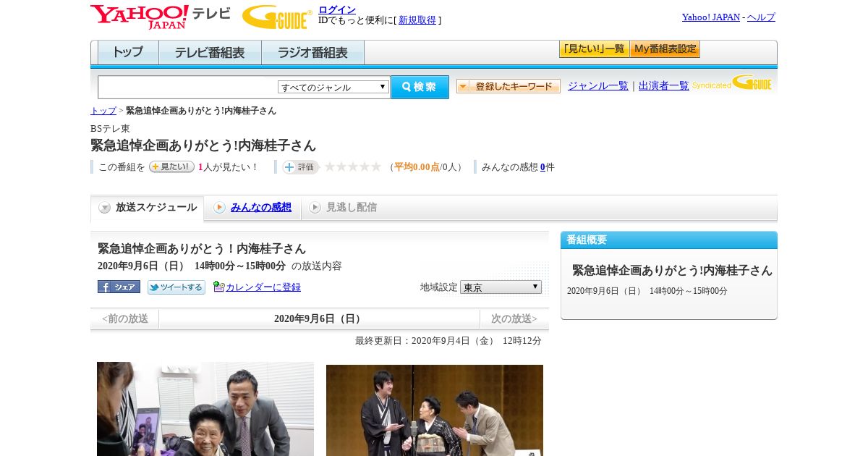The width and height of the screenshot is (868, 456).
Task: Open the ジャンル一覧 link
Action: tap(598, 85)
